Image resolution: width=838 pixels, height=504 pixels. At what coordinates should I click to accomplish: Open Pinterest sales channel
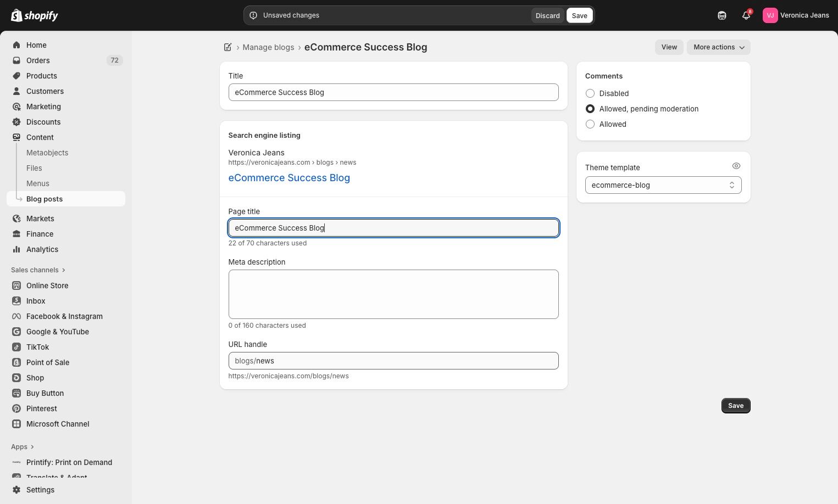click(41, 408)
